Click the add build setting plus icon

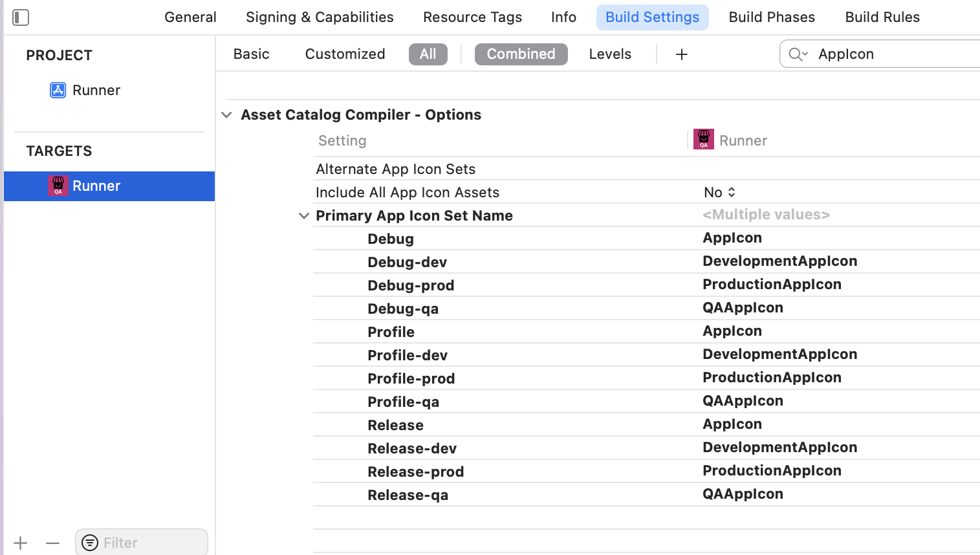coord(681,54)
